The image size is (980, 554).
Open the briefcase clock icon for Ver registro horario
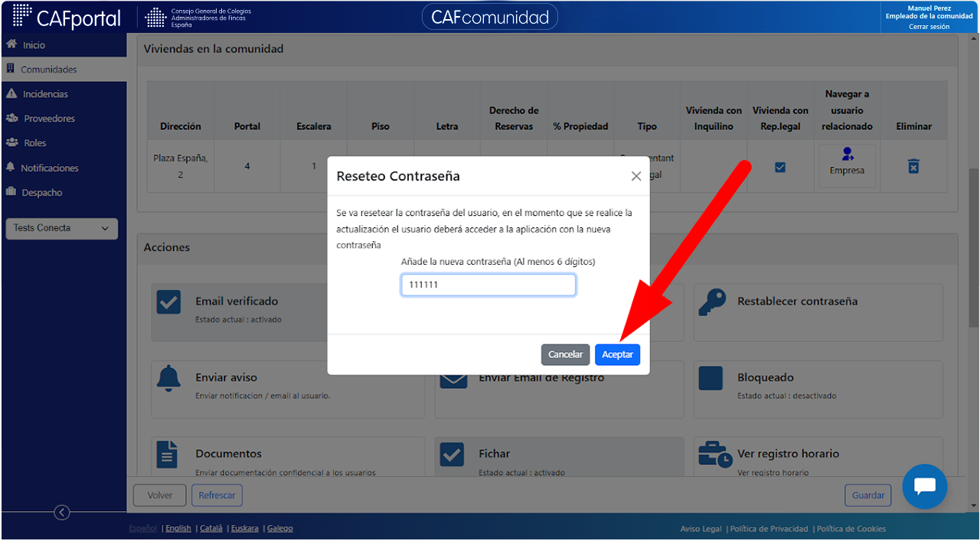[x=715, y=455]
